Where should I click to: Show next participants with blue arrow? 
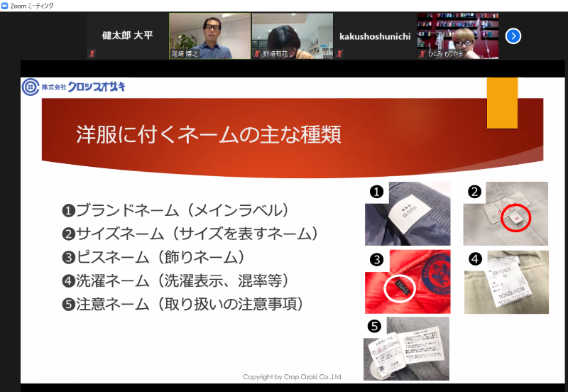pos(513,36)
